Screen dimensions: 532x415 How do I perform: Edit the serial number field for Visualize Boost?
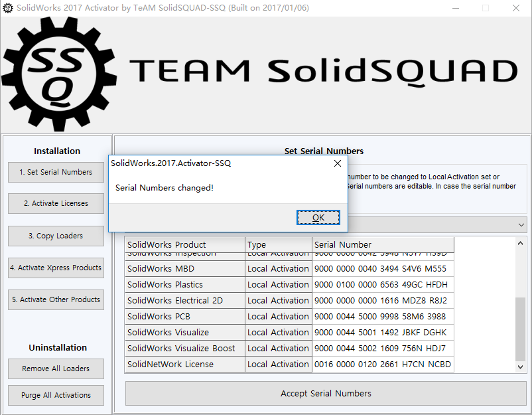point(383,349)
